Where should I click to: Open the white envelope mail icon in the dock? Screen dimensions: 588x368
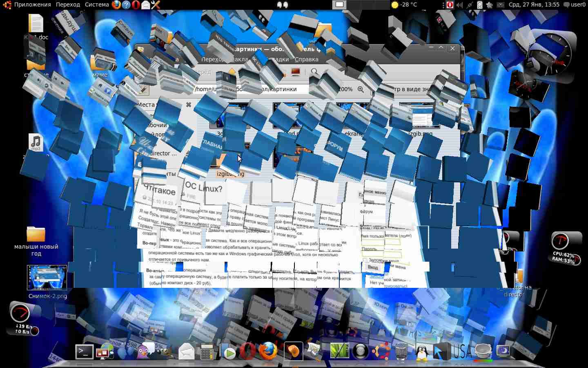186,351
